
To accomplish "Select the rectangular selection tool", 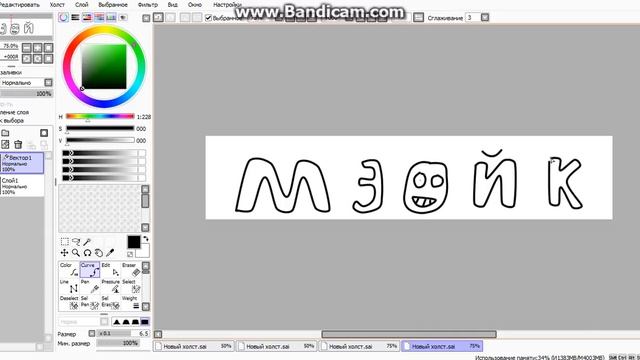I will (x=64, y=242).
